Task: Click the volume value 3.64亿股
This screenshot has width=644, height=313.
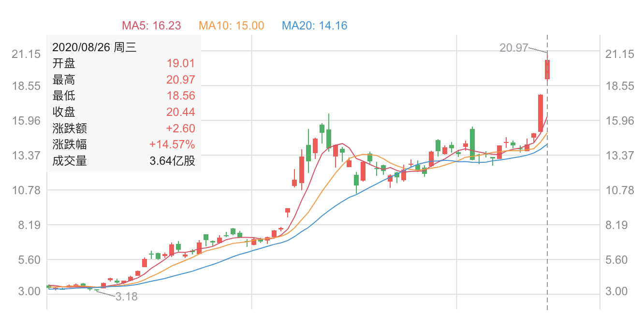Action: 172,161
